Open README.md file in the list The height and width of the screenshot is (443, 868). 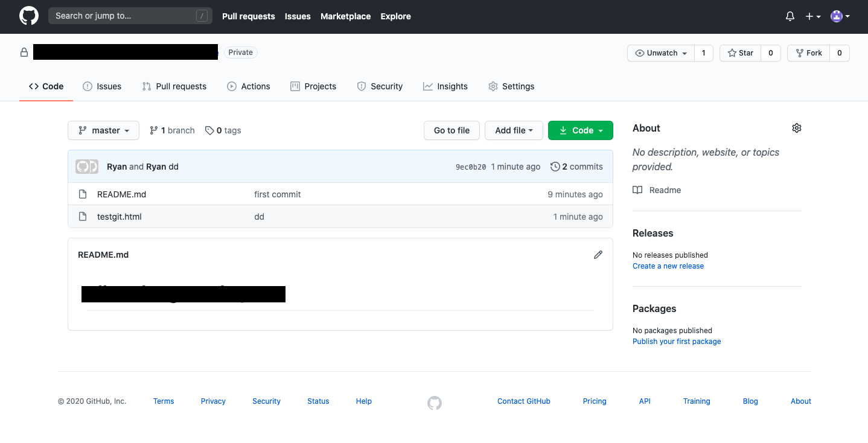[121, 194]
